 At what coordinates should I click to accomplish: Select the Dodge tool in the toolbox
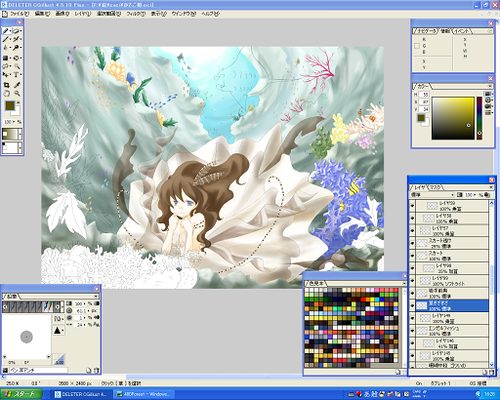(x=17, y=48)
